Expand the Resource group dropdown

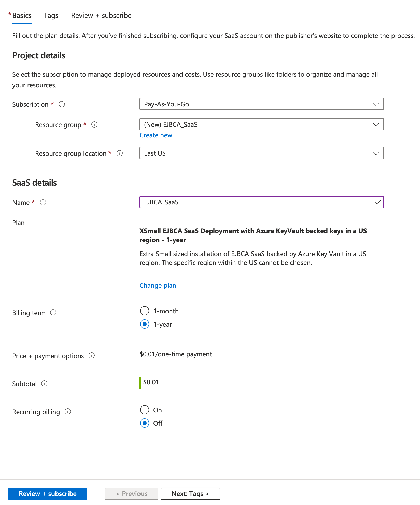coord(261,124)
